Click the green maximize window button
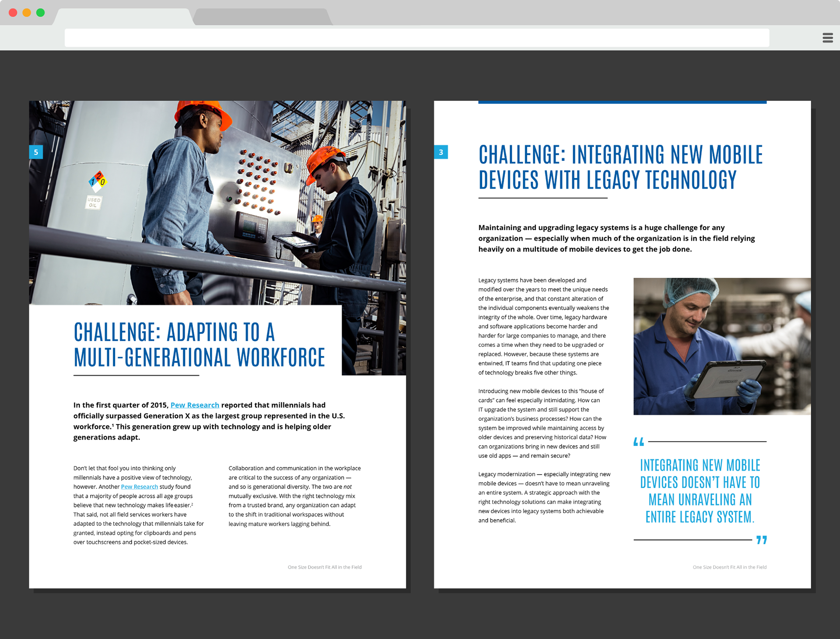Screen dimensions: 840x639 (x=40, y=13)
